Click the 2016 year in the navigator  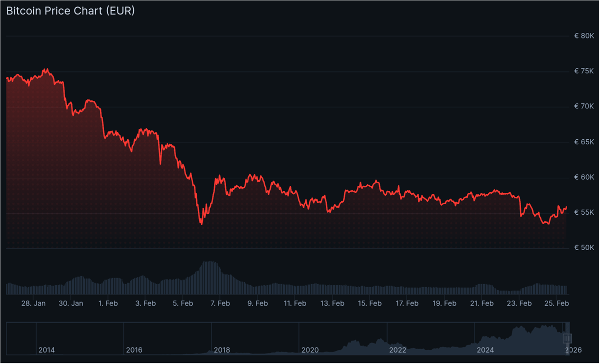[134, 350]
